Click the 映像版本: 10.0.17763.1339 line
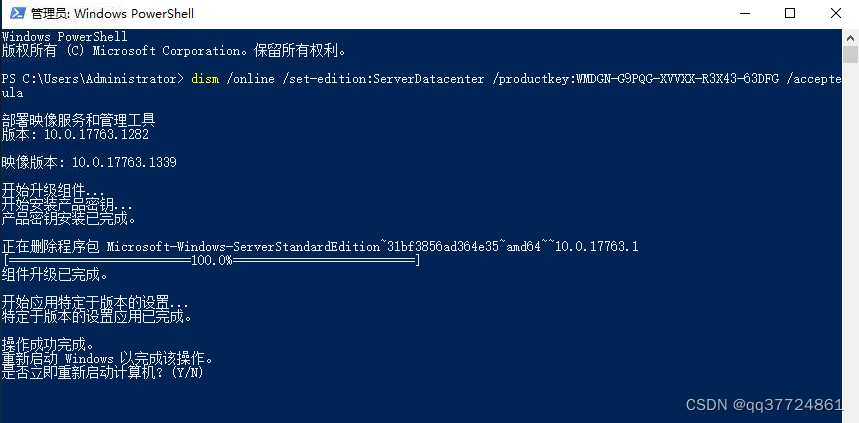Screen dimensions: 859x423 point(89,163)
